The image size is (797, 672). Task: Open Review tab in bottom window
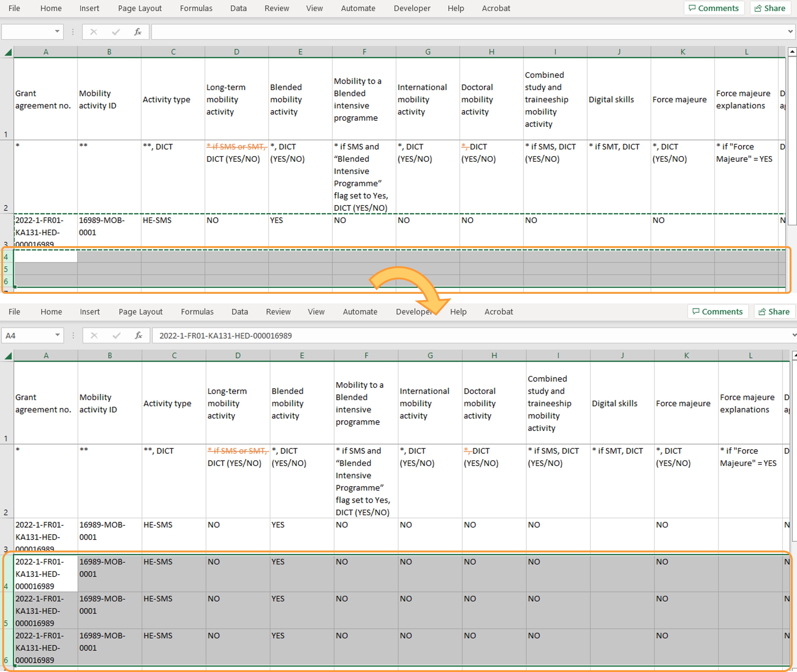click(278, 312)
